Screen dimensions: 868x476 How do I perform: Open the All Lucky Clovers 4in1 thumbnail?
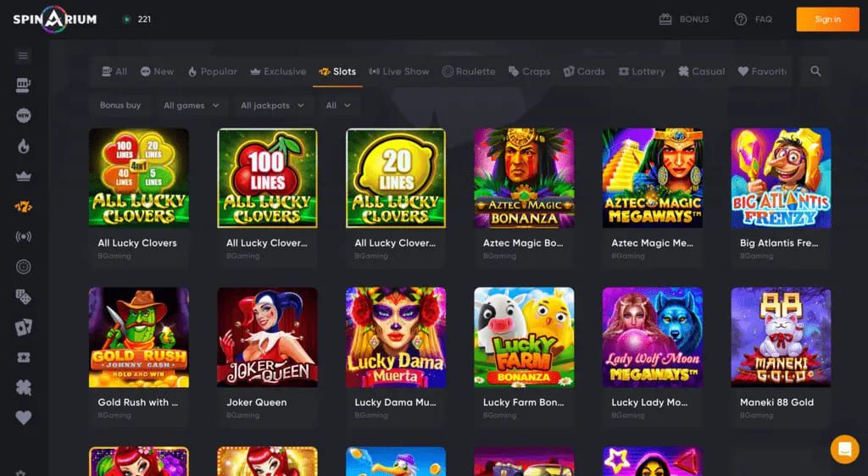[x=139, y=178]
